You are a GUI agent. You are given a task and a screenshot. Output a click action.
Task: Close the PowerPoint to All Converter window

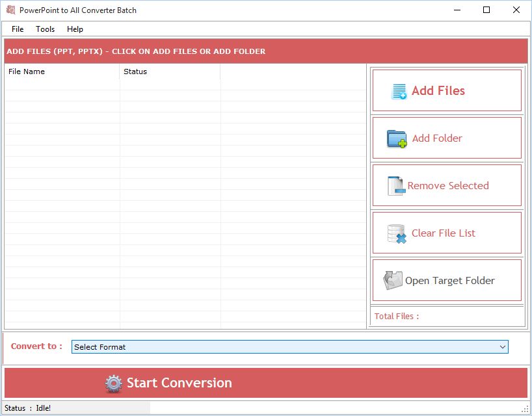[516, 10]
